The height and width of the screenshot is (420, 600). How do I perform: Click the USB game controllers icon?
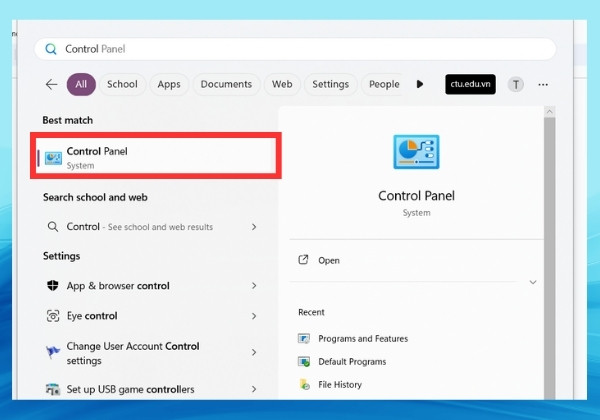click(53, 389)
